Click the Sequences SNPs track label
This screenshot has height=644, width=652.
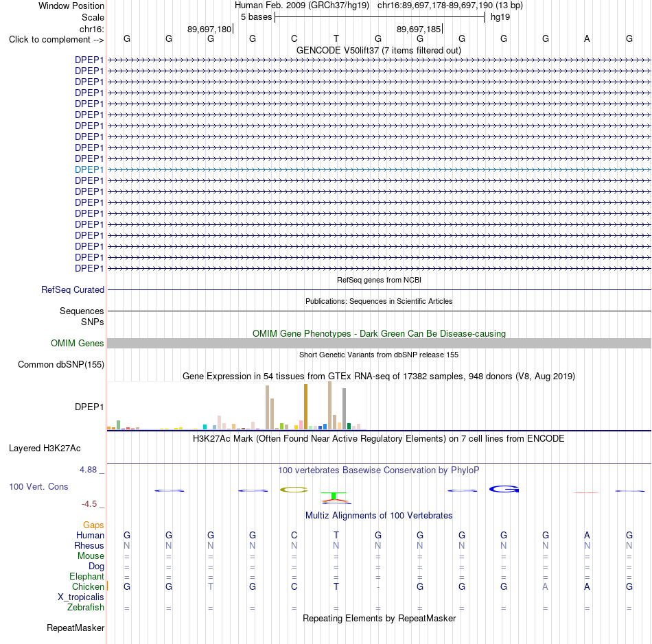pos(82,316)
